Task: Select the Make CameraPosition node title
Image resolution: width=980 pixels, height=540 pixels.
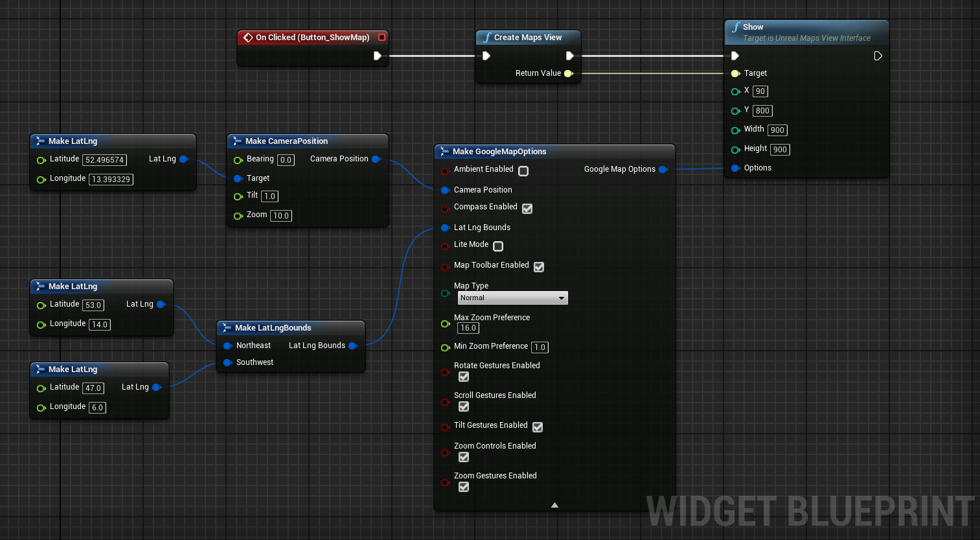Action: coord(286,141)
